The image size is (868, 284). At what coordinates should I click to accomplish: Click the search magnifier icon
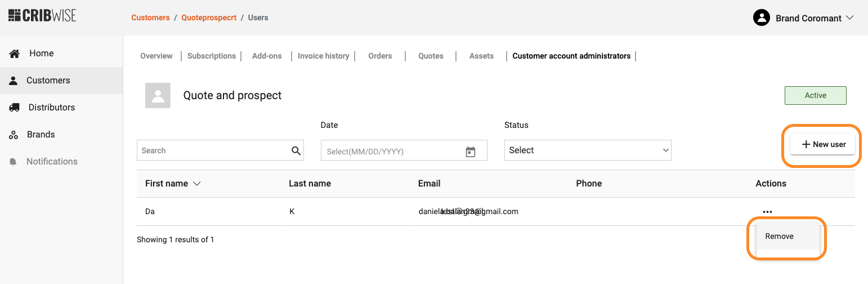[x=296, y=150]
